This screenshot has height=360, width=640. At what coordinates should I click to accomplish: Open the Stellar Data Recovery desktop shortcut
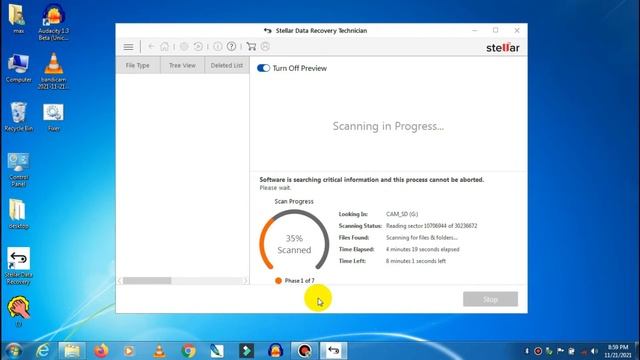tap(18, 266)
